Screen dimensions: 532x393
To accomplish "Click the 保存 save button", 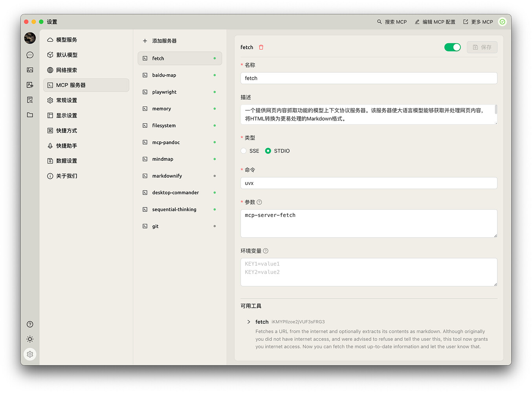I will [482, 47].
